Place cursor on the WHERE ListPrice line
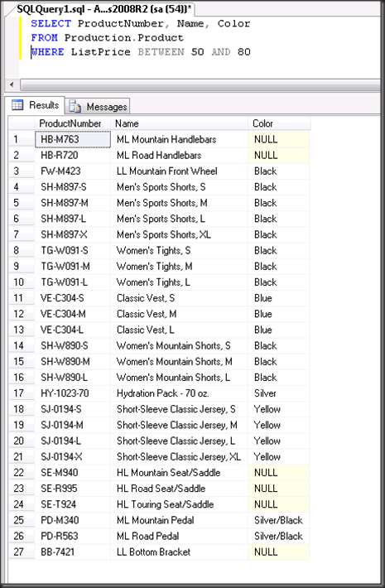Viewport: 385px width, 588px height. (x=141, y=51)
